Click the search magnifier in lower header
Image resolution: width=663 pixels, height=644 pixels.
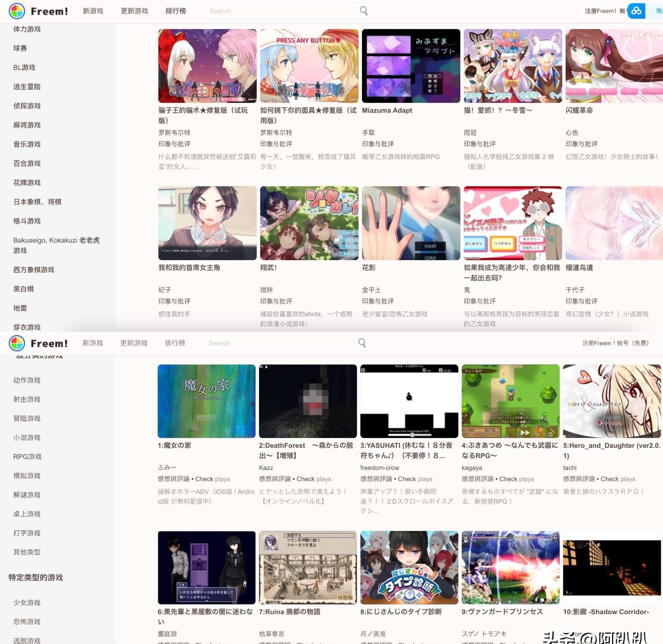(362, 343)
